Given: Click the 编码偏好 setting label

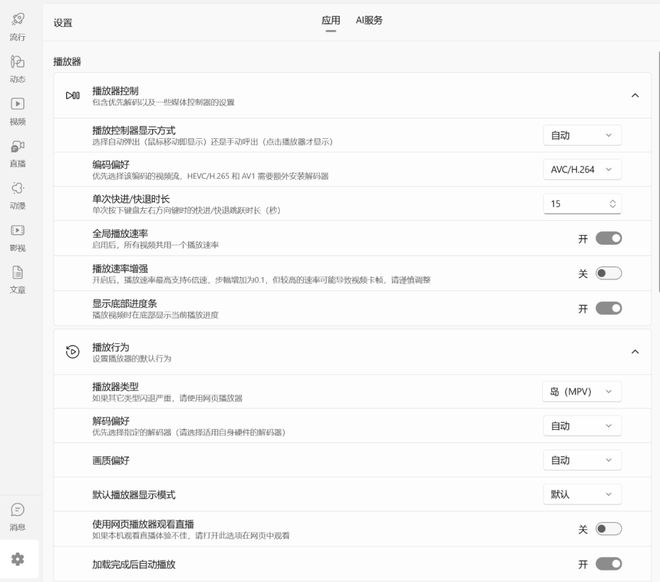Looking at the screenshot, I should [111, 165].
